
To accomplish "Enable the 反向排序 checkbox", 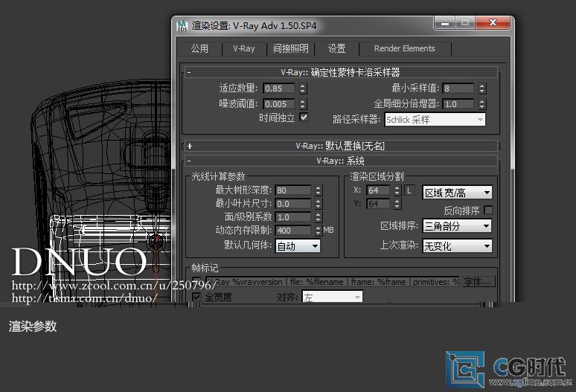I will pyautogui.click(x=488, y=210).
